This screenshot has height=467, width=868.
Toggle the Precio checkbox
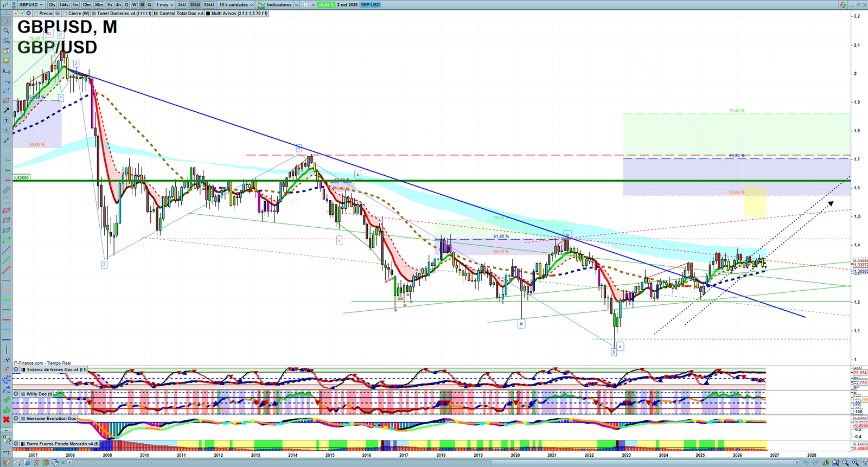pos(36,13)
